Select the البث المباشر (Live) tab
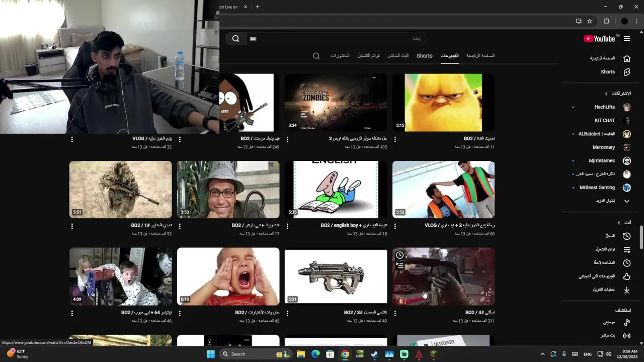This screenshot has height=362, width=644. click(398, 56)
